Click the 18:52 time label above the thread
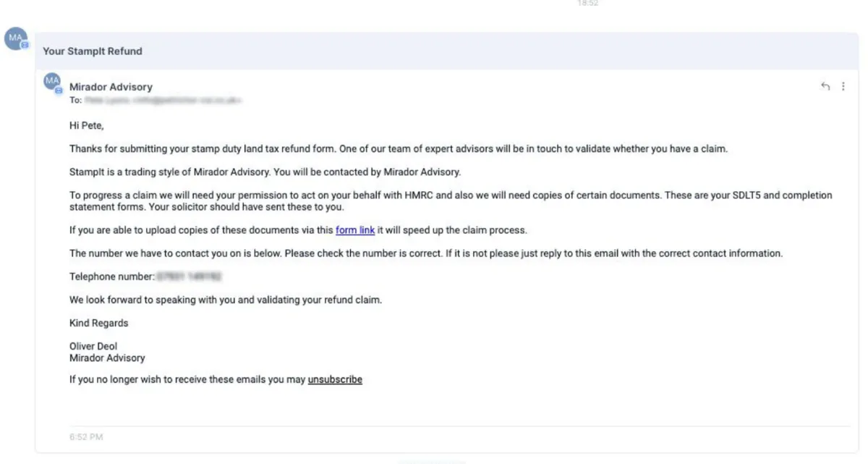The image size is (868, 464). (x=587, y=4)
